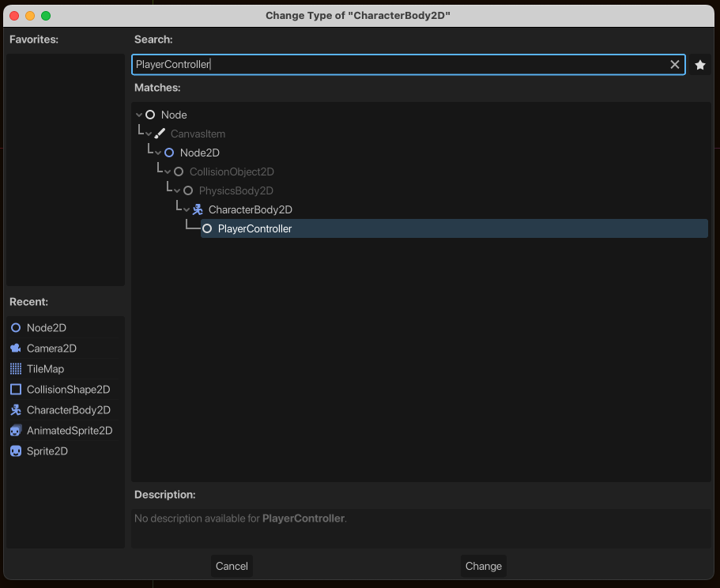Choose CollisionShape2D text from Recent list

pos(69,390)
